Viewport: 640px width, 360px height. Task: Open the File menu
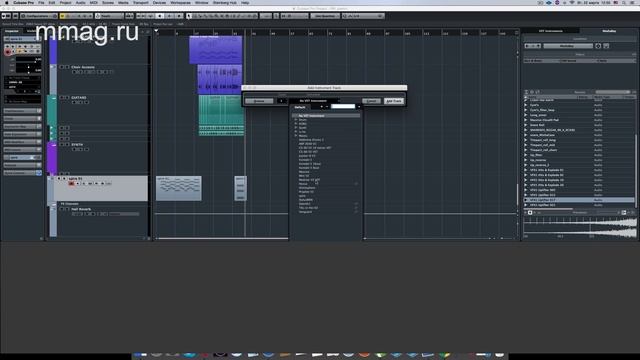(x=41, y=2)
